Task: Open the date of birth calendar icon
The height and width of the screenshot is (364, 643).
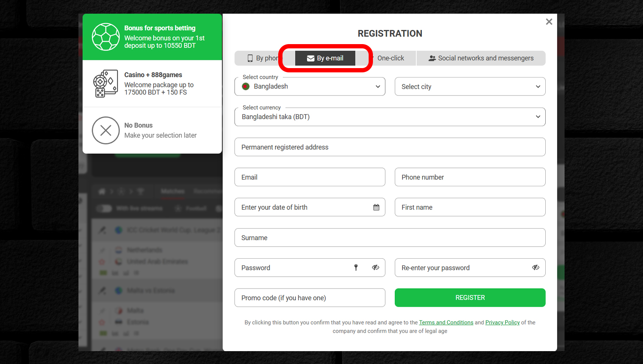Action: (x=376, y=207)
